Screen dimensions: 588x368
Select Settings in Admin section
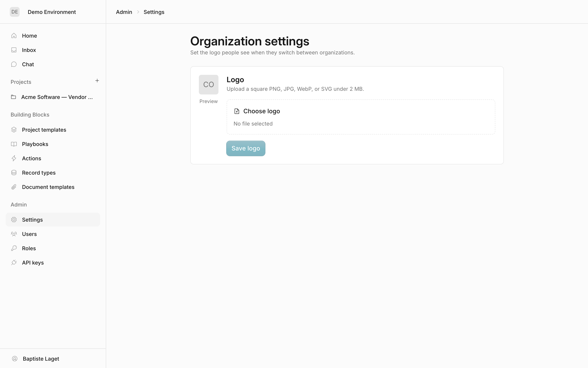click(x=53, y=220)
